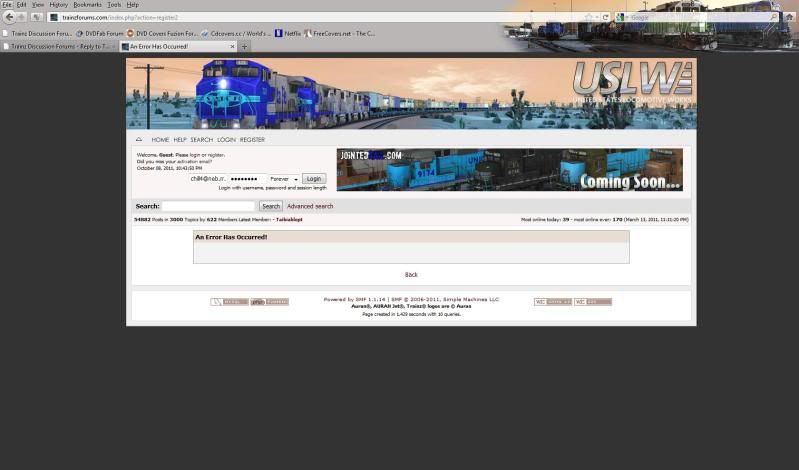Image resolution: width=799 pixels, height=470 pixels.
Task: Click the forum search text field
Action: click(x=208, y=206)
